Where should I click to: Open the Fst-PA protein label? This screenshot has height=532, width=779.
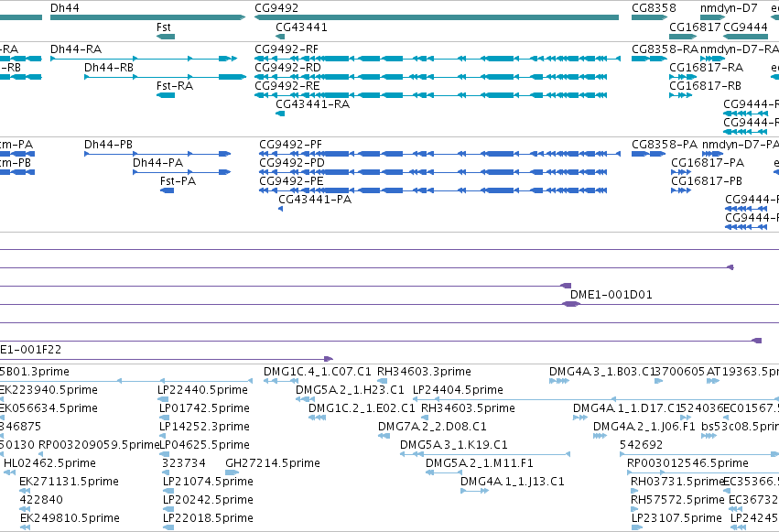click(178, 181)
